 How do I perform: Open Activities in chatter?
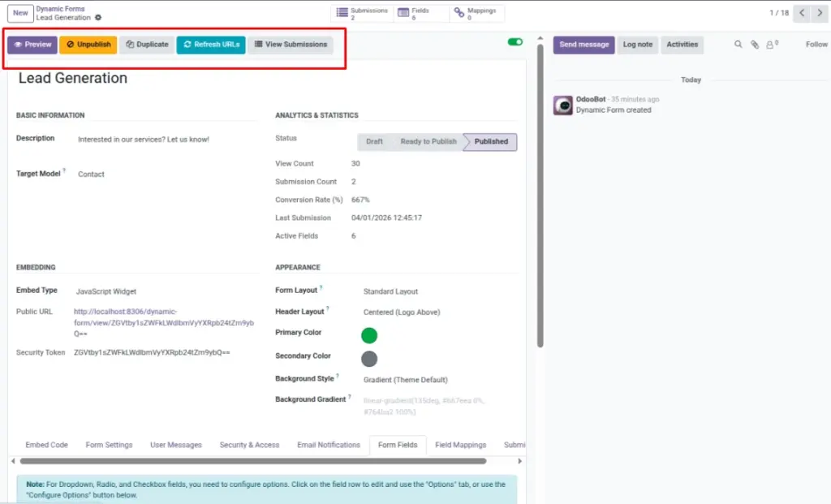pos(682,45)
